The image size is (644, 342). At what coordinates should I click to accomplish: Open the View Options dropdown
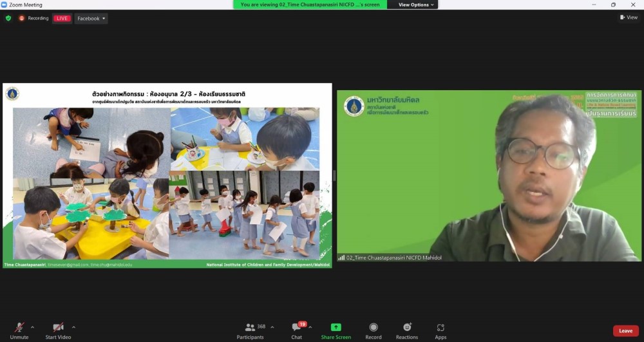coord(416,5)
